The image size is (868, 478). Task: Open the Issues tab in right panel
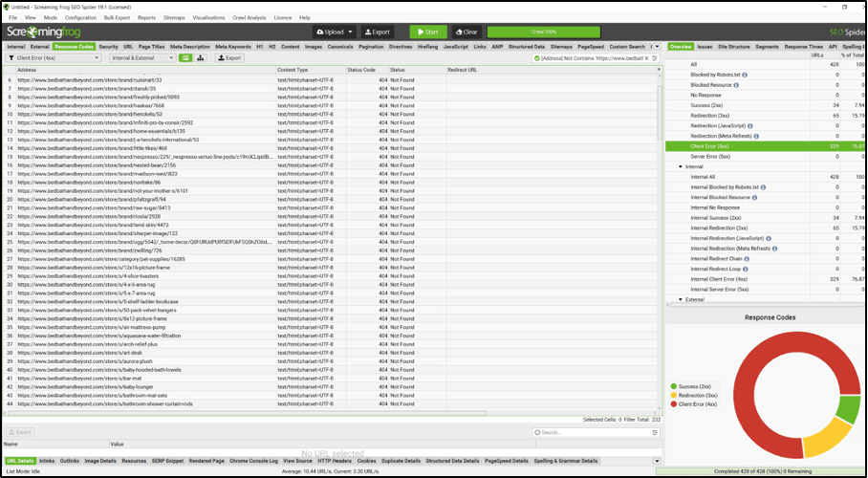coord(705,46)
